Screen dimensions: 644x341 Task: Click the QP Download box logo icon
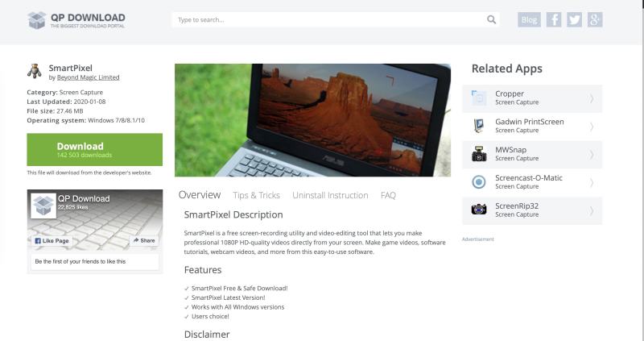36,20
